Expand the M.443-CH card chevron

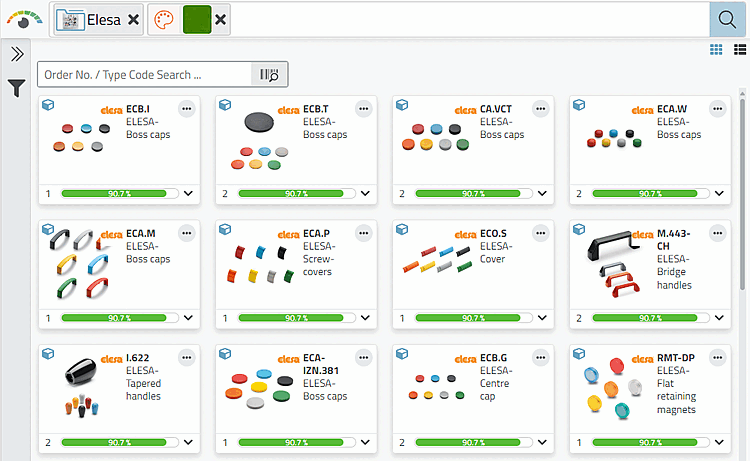[719, 318]
